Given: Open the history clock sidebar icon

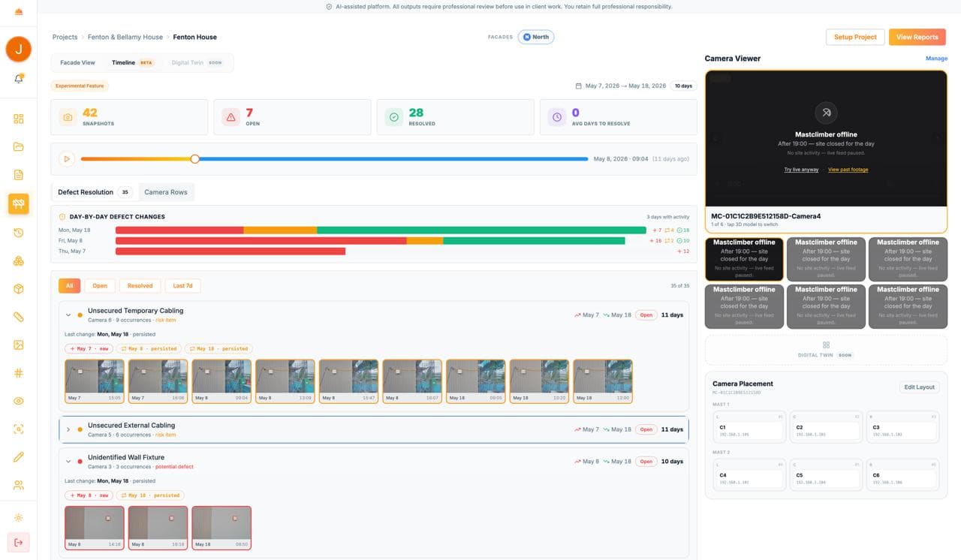Looking at the screenshot, I should [19, 233].
